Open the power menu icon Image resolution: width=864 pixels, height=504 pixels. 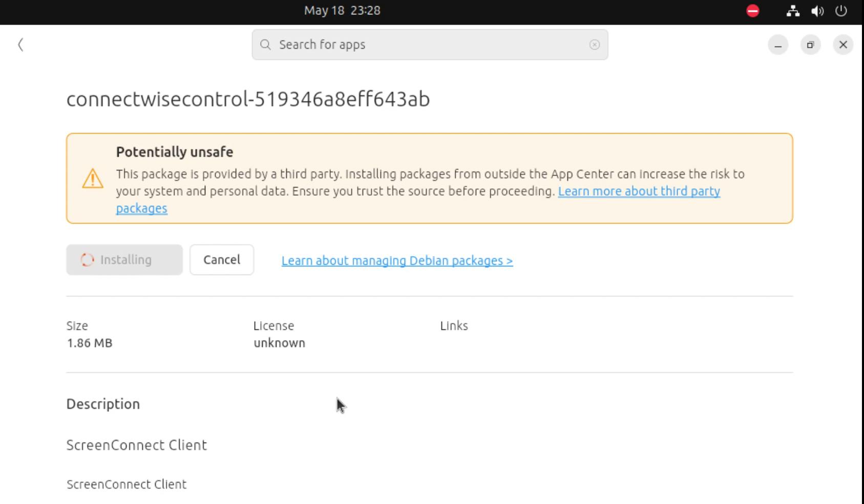pyautogui.click(x=841, y=11)
